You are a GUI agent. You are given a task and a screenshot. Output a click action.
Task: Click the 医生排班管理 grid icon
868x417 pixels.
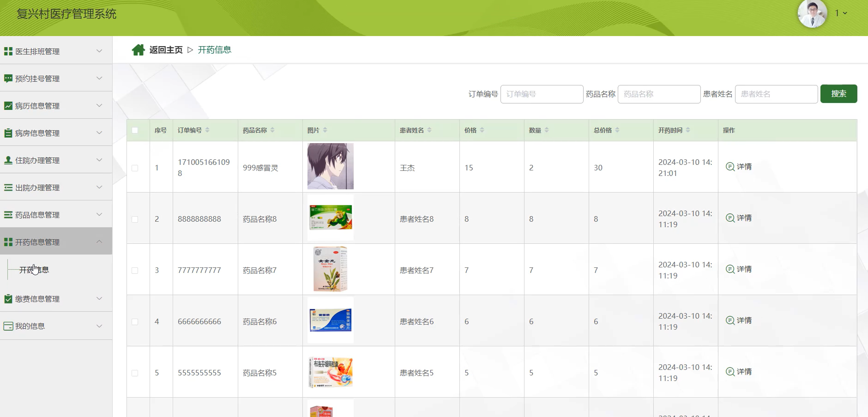point(8,51)
